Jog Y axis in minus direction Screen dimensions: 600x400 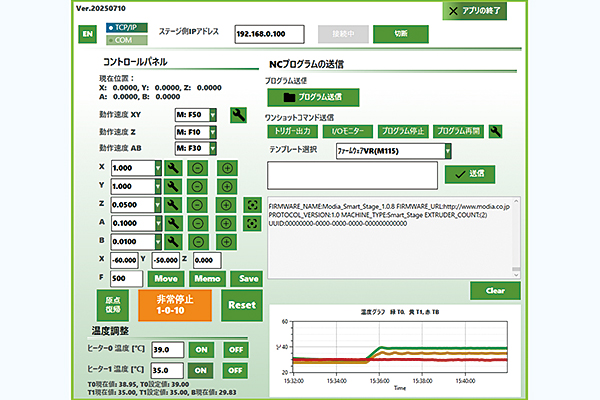tap(197, 186)
